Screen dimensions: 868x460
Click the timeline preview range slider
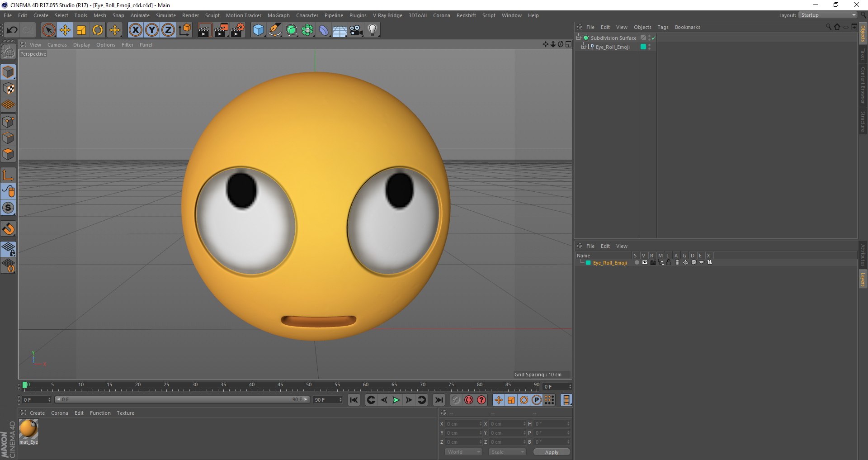coord(182,399)
